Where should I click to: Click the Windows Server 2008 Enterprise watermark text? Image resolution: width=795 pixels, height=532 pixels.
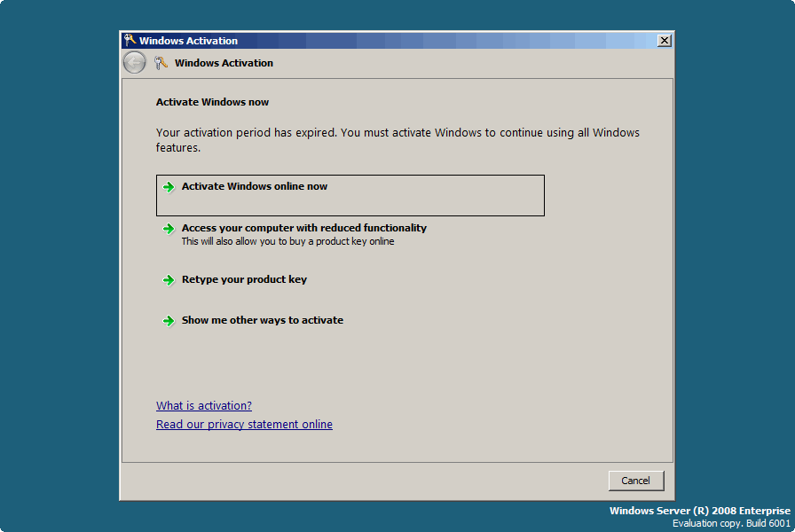[700, 511]
